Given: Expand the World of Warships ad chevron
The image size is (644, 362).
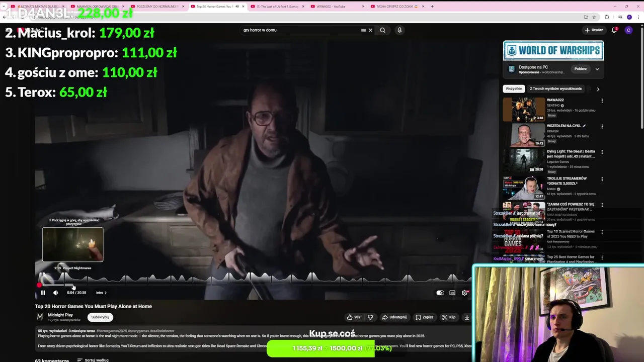Looking at the screenshot, I should pos(597,69).
